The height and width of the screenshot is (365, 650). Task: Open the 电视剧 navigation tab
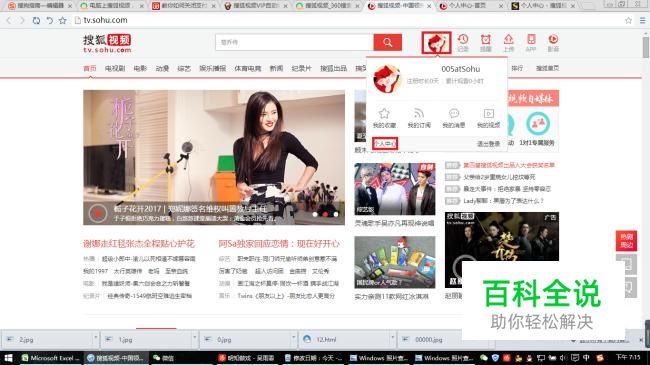click(115, 68)
